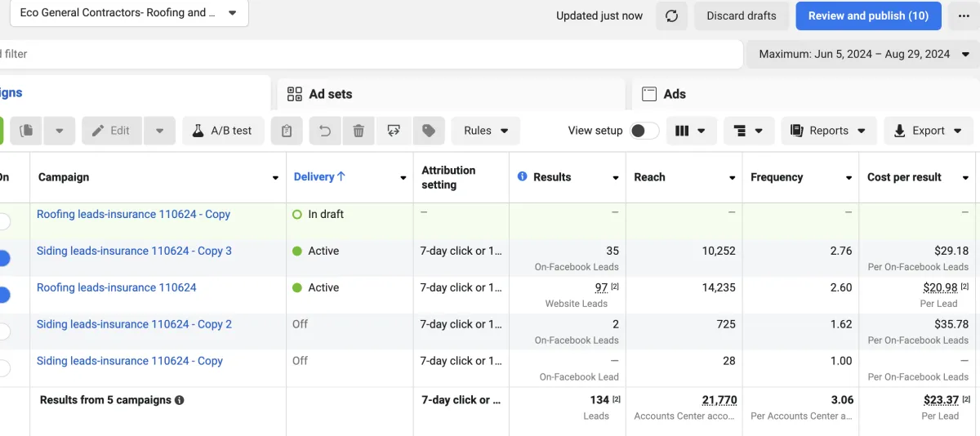Screen dimensions: 980x436
Task: Click the Ads square icon
Action: (x=649, y=94)
